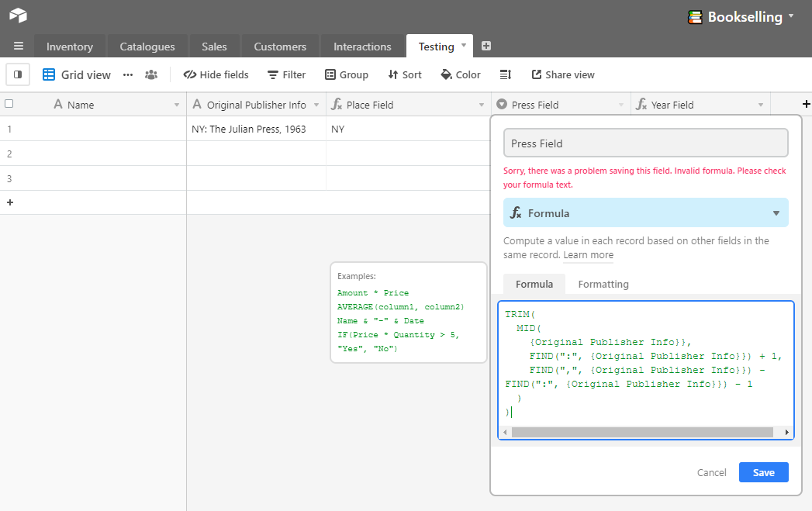Open the view options ellipsis menu
This screenshot has height=511, width=812.
tap(128, 75)
